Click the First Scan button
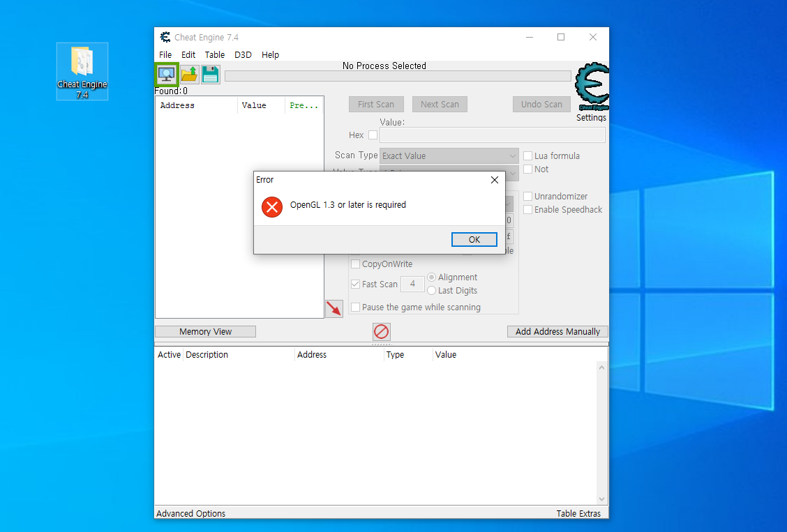The width and height of the screenshot is (787, 532). coord(376,105)
